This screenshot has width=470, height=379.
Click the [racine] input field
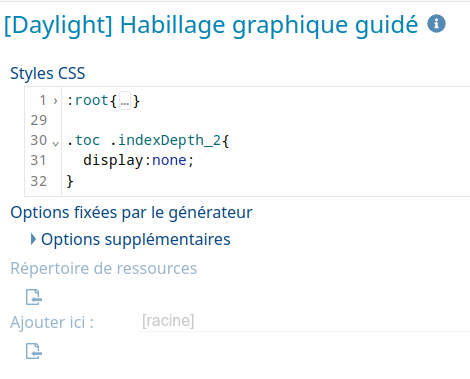305,321
